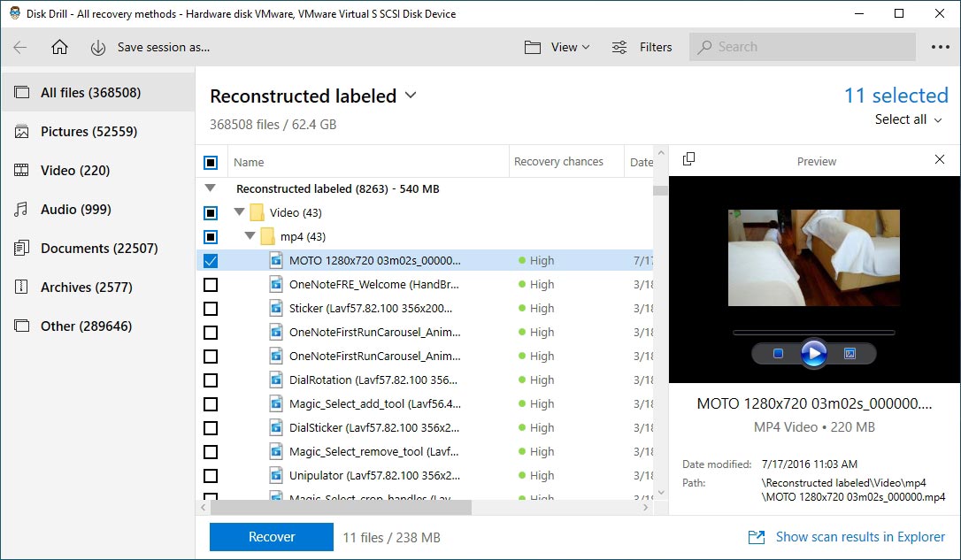Image resolution: width=961 pixels, height=560 pixels.
Task: Click the Archives category icon
Action: click(x=21, y=287)
